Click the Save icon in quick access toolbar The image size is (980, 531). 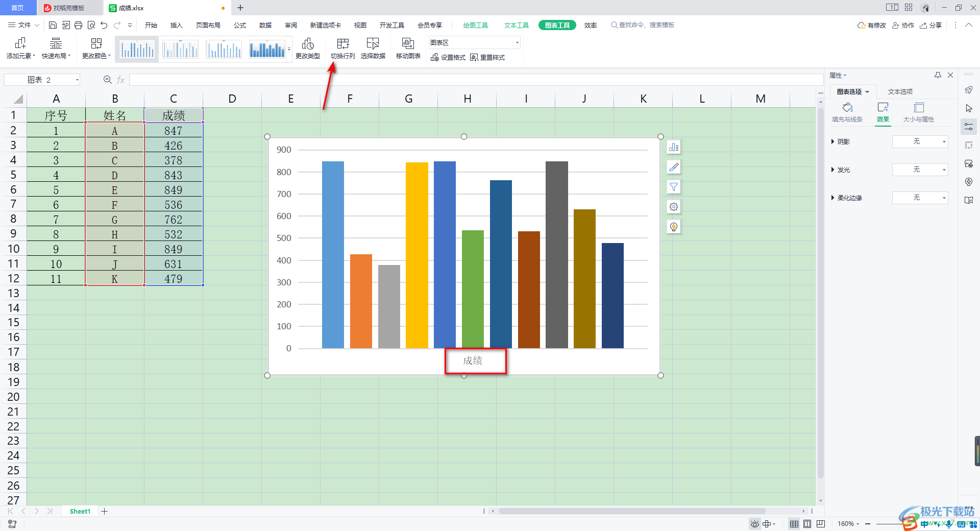click(x=53, y=25)
